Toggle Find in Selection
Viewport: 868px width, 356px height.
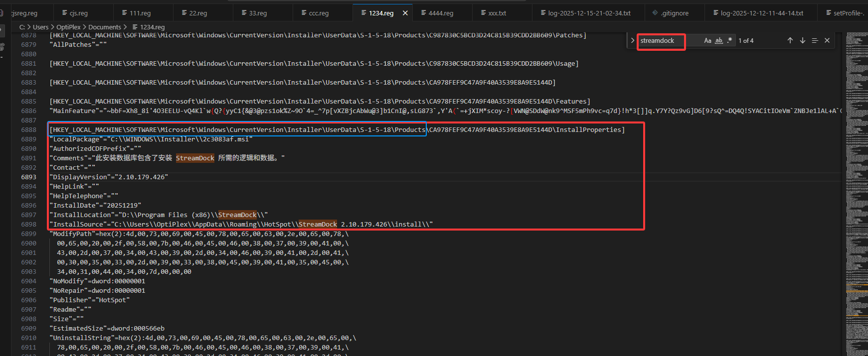[815, 41]
